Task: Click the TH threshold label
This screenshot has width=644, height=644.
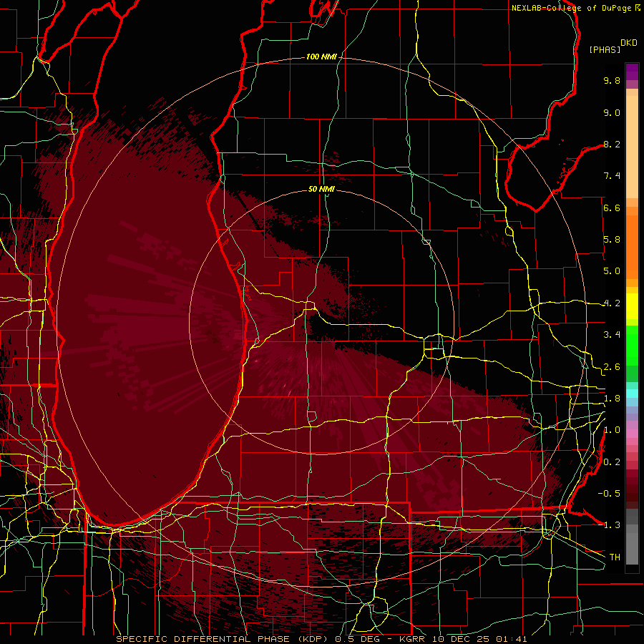Action: point(615,557)
